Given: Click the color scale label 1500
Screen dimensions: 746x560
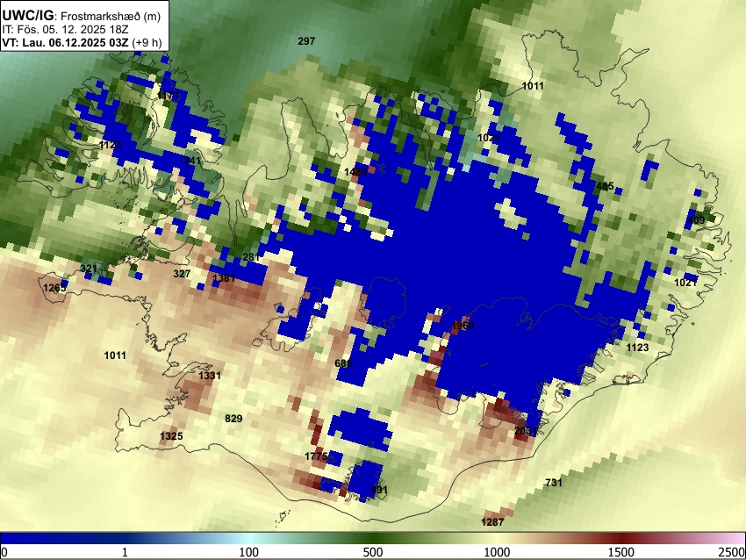Looking at the screenshot, I should [x=621, y=552].
